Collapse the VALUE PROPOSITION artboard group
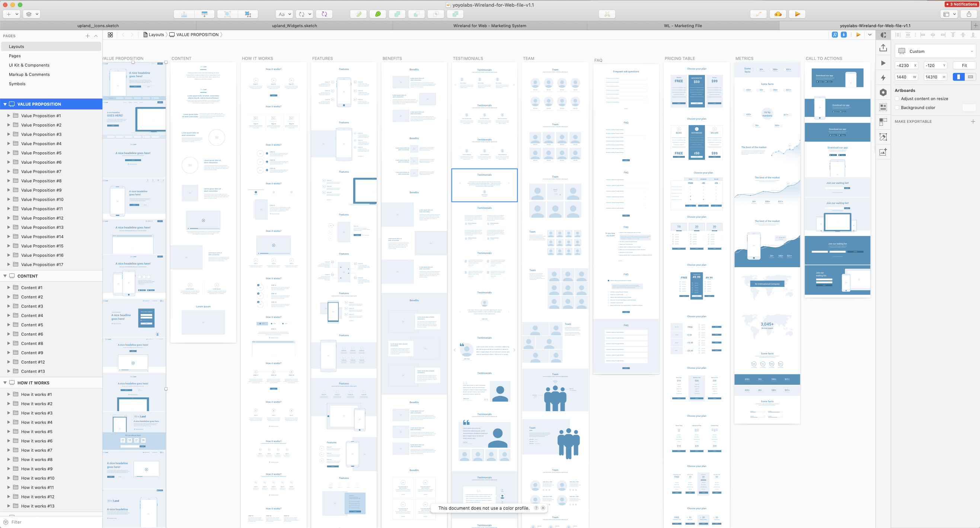 (5, 104)
